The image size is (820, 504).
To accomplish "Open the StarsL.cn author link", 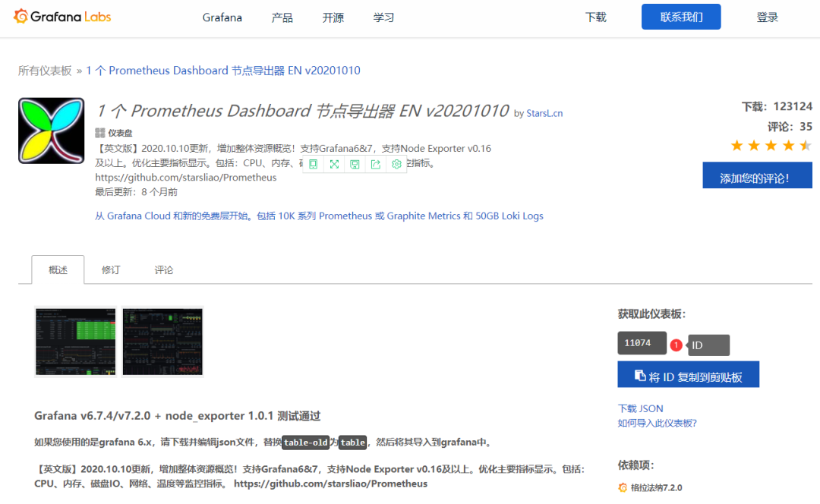I will [x=544, y=113].
